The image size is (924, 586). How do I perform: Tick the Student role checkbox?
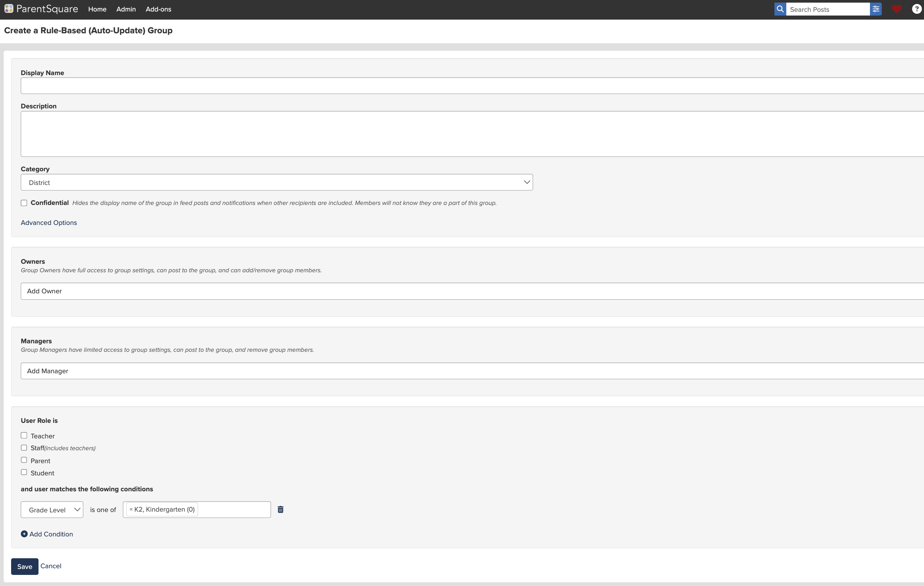pos(24,472)
